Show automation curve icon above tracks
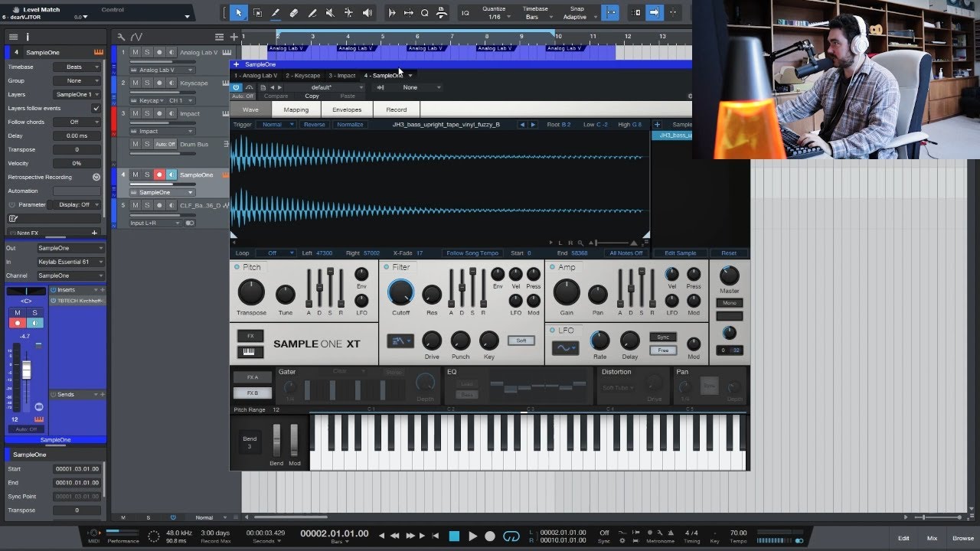 click(136, 36)
